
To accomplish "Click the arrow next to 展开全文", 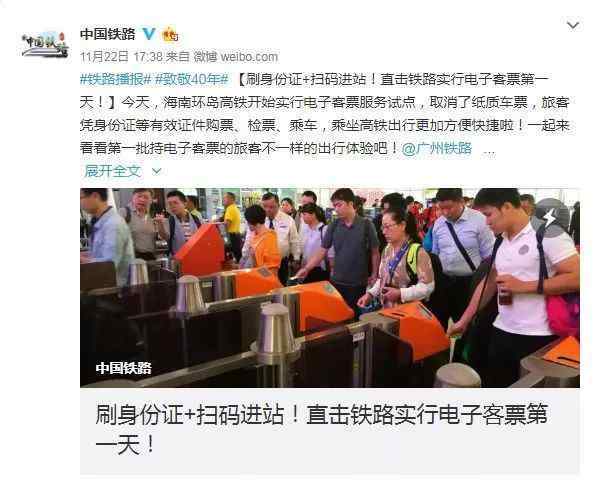I will click(x=156, y=172).
